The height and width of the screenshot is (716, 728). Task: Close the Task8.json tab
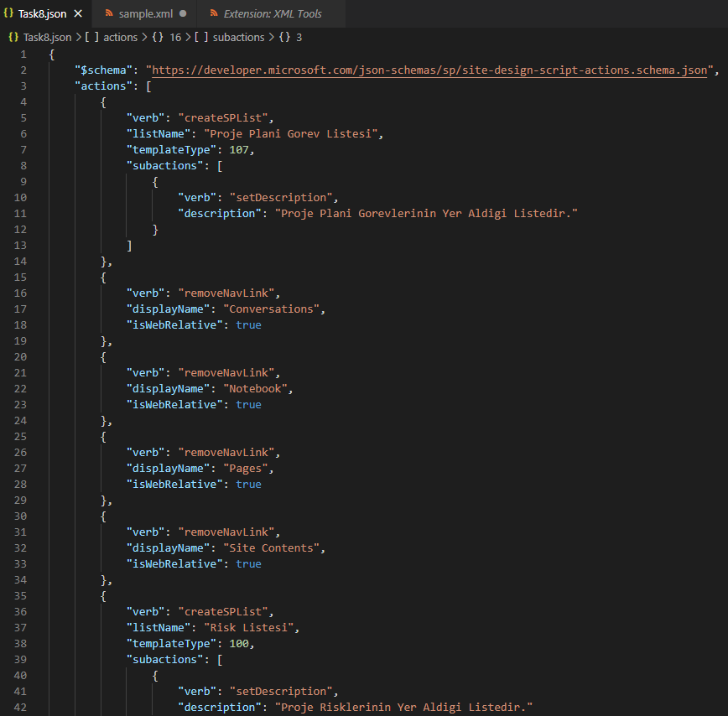[78, 14]
